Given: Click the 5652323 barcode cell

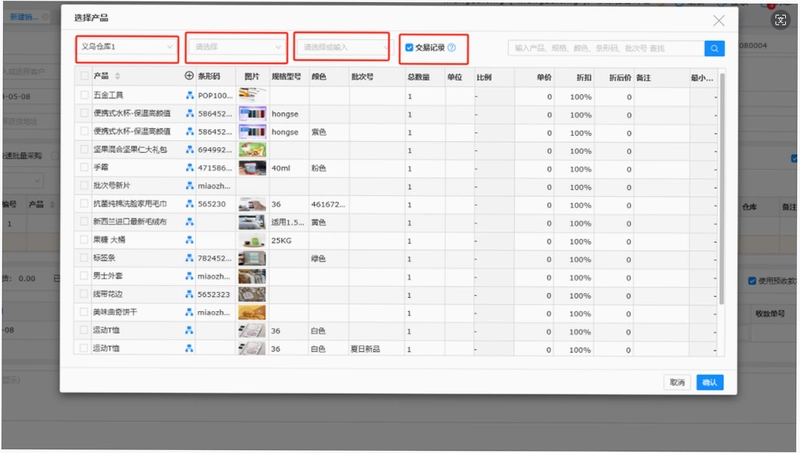Looking at the screenshot, I should pyautogui.click(x=214, y=294).
